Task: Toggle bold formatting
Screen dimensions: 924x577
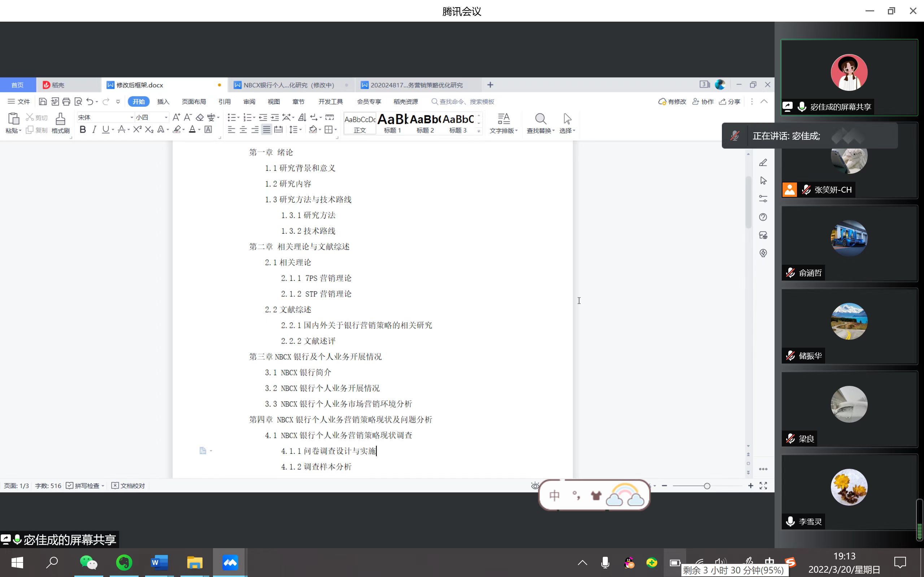Action: 82,130
